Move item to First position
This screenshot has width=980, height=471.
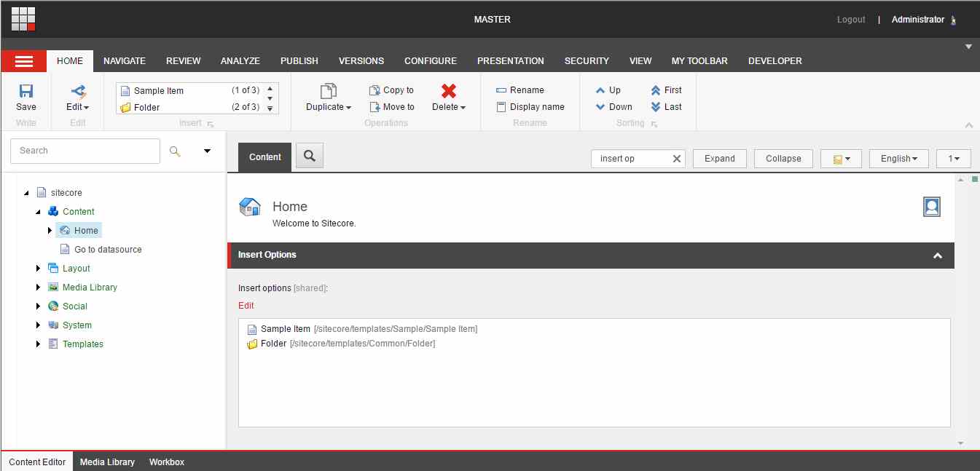pyautogui.click(x=666, y=90)
